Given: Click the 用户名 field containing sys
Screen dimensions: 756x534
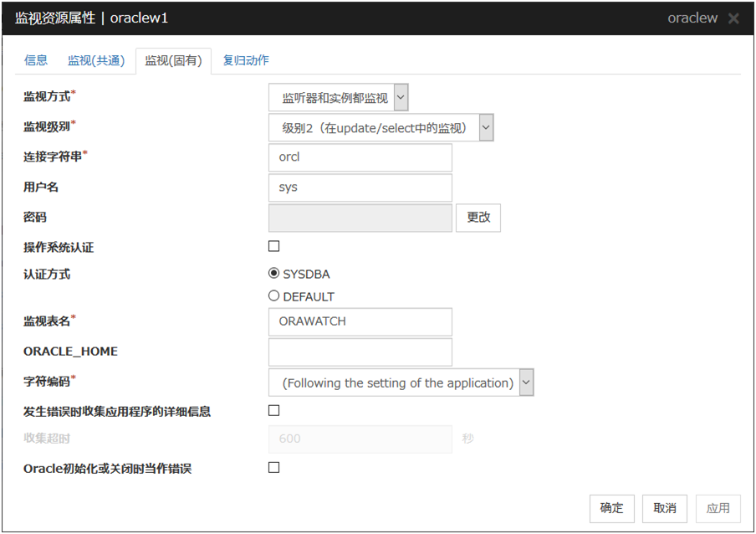Looking at the screenshot, I should click(360, 187).
